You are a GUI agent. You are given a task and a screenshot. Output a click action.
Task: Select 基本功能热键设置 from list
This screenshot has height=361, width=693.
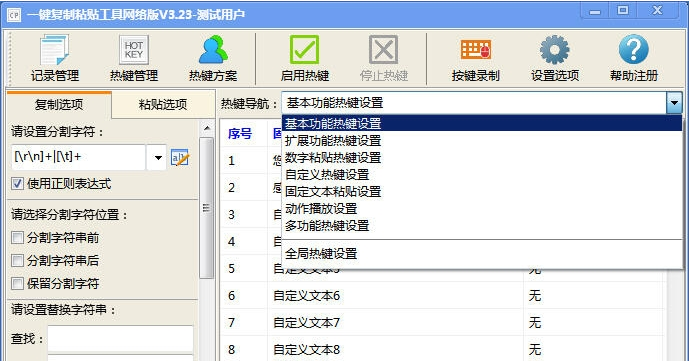pos(482,123)
